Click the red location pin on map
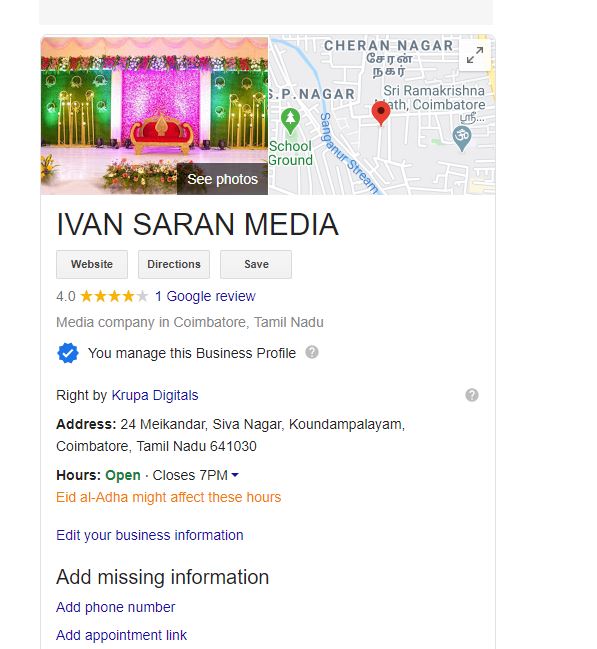 (x=381, y=113)
